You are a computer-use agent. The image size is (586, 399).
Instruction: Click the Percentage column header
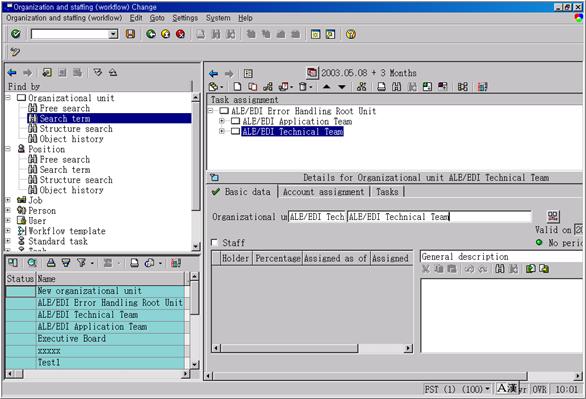tap(278, 258)
